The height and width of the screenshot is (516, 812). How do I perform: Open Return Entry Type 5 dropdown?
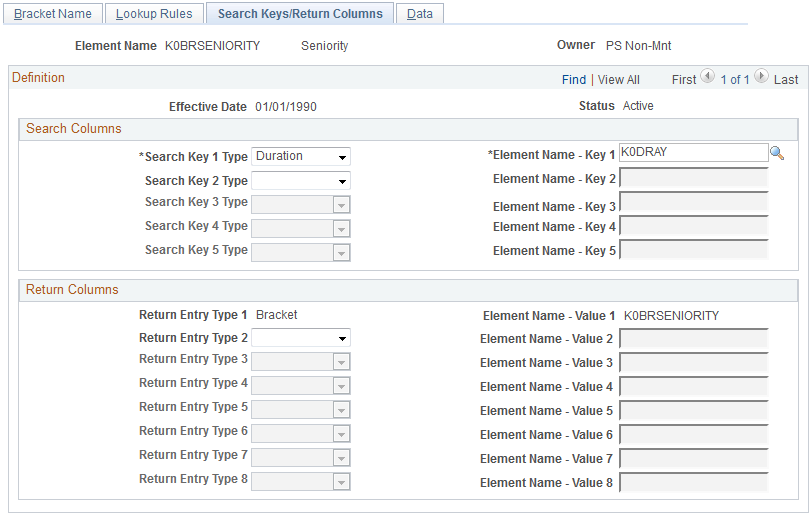click(300, 410)
